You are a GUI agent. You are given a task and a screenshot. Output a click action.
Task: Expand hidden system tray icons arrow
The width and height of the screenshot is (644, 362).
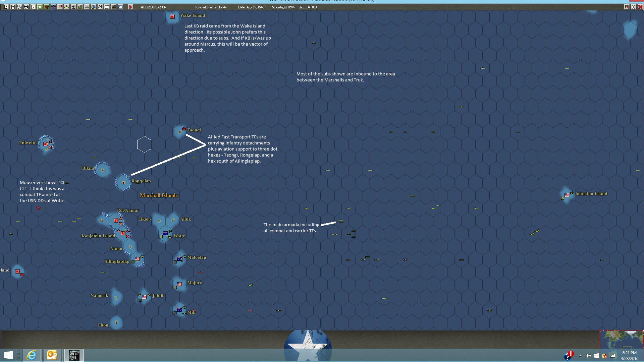[x=580, y=356]
